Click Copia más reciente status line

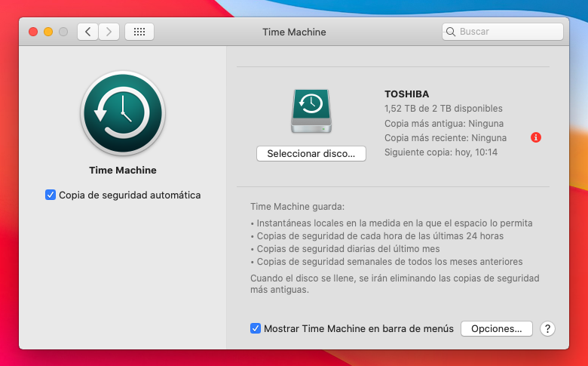point(445,138)
